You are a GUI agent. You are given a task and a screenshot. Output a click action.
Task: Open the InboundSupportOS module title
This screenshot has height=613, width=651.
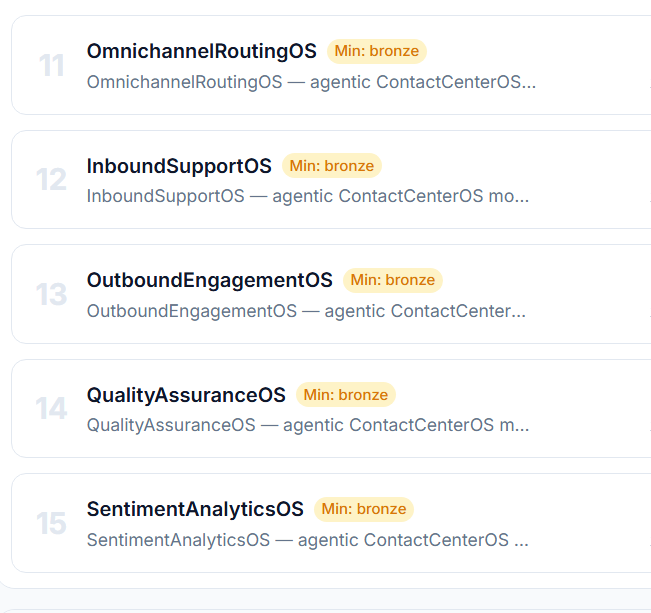(x=179, y=166)
